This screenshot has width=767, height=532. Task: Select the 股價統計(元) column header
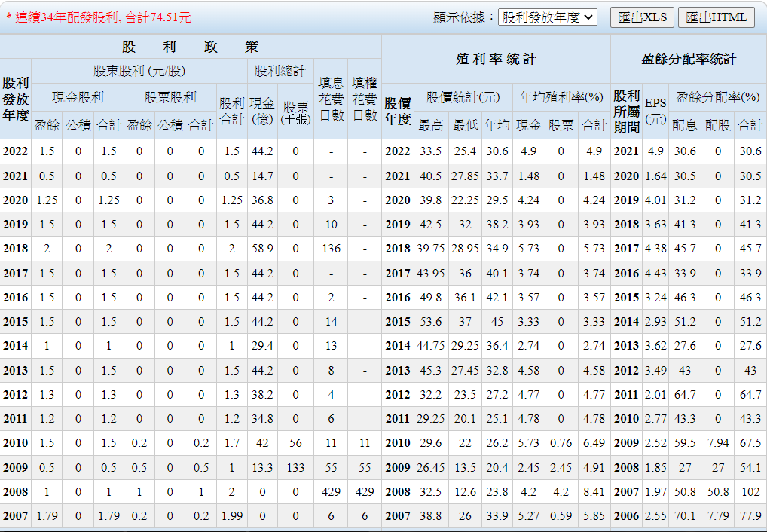click(463, 97)
